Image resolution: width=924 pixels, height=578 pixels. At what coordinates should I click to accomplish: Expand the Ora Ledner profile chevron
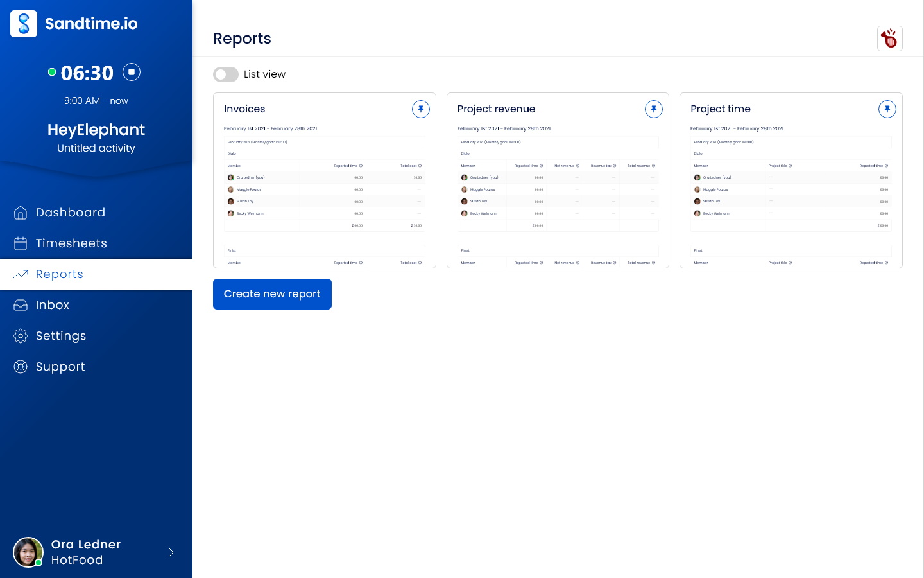[x=171, y=552]
